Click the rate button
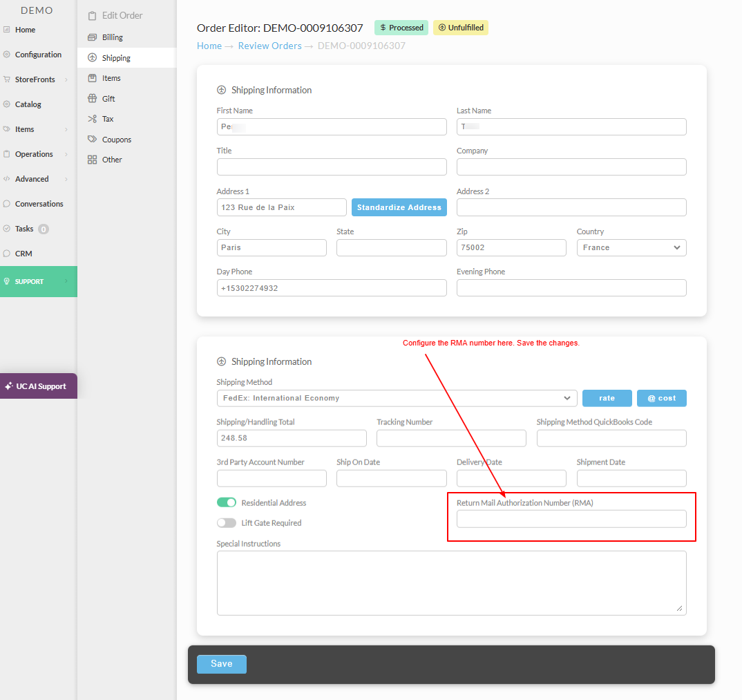This screenshot has width=742, height=700. (x=607, y=398)
